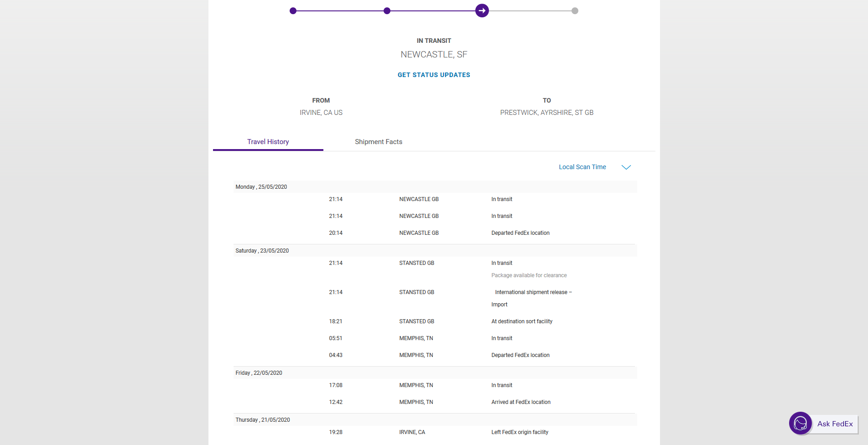Image resolution: width=868 pixels, height=445 pixels.
Task: Click the NEWCASTLE GB location at 20:14
Action: [419, 233]
